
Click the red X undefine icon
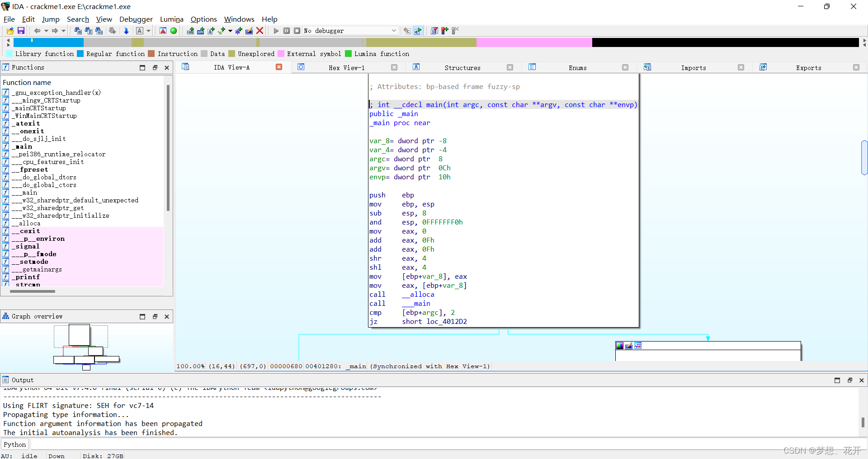tap(260, 31)
